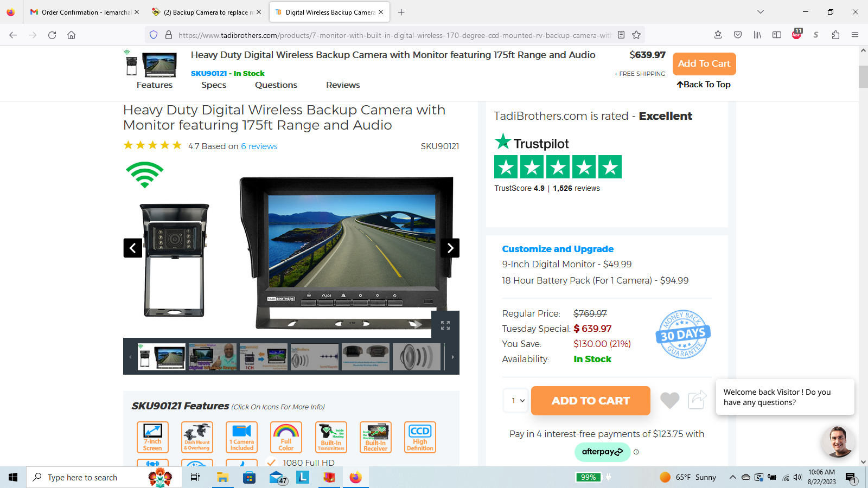Jump to the Features section
Screen dimensions: 868x488
(155, 85)
